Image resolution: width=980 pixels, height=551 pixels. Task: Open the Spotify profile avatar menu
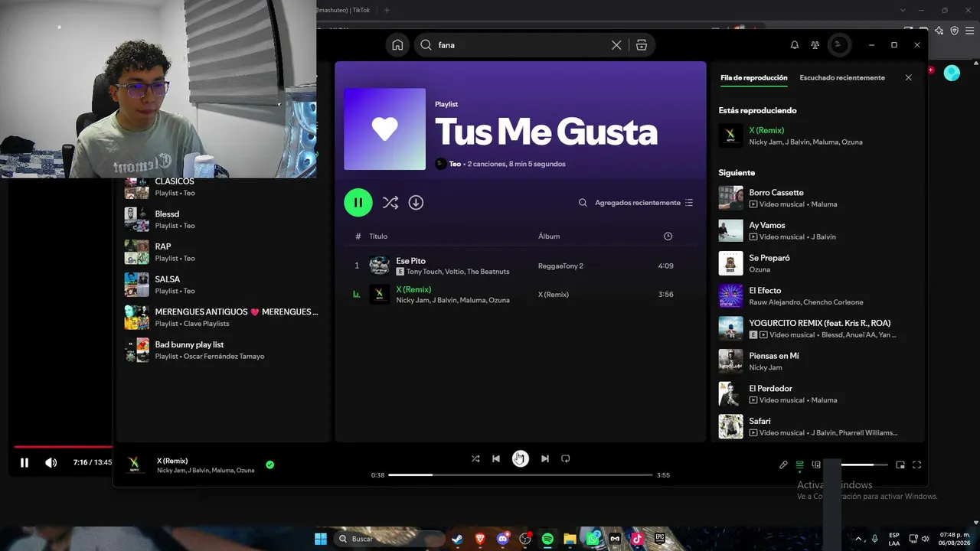click(x=839, y=45)
